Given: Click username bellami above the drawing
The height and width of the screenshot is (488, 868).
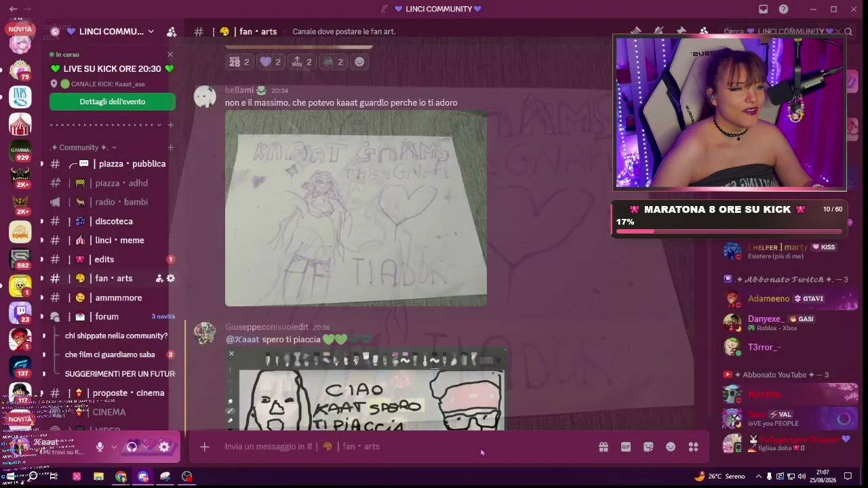Looking at the screenshot, I should click(239, 90).
